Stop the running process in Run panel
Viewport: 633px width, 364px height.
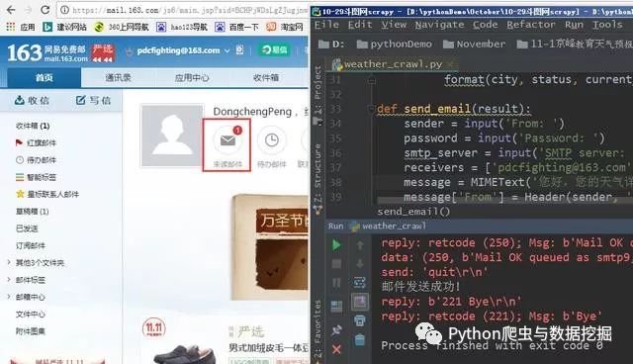(x=336, y=264)
